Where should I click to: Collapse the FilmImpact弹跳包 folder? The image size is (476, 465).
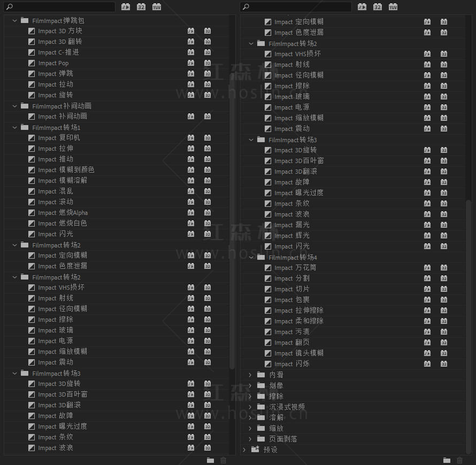pos(14,21)
